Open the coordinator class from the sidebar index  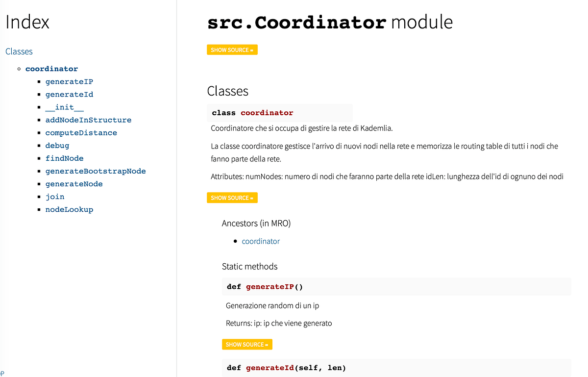(51, 69)
